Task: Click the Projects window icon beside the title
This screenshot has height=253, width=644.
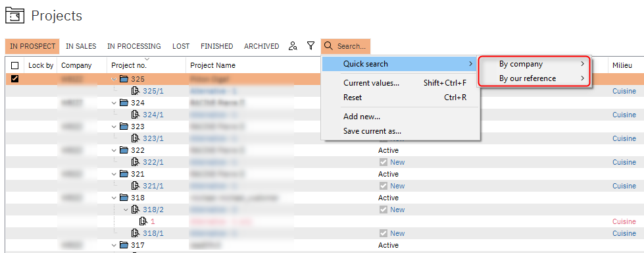Action: [x=14, y=16]
